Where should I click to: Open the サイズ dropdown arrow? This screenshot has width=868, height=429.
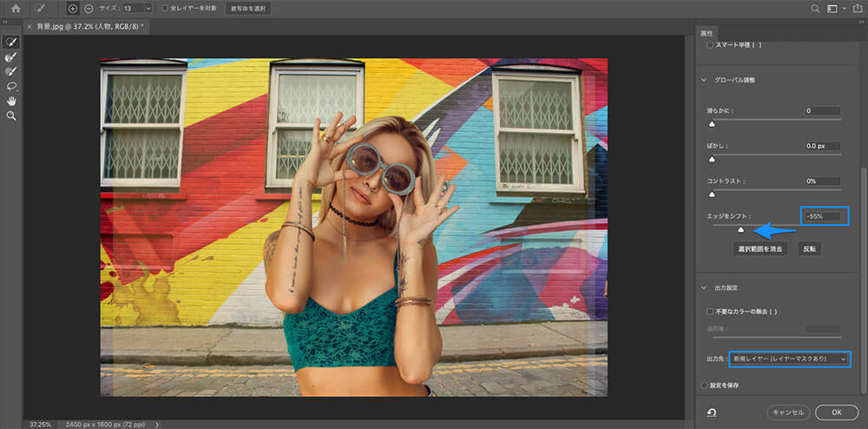pos(148,9)
